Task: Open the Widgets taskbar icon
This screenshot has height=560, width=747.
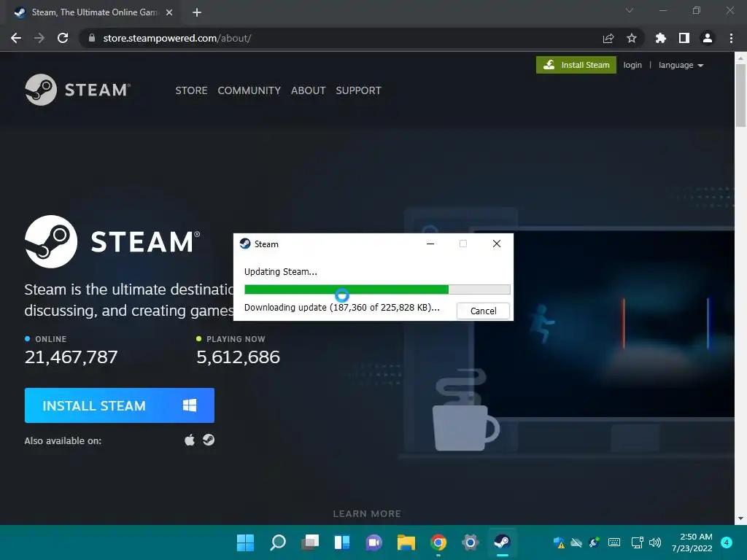Action: coord(341,542)
